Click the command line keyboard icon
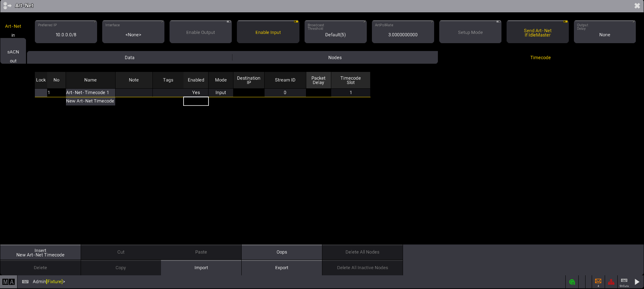The image size is (644, 289). [x=25, y=282]
